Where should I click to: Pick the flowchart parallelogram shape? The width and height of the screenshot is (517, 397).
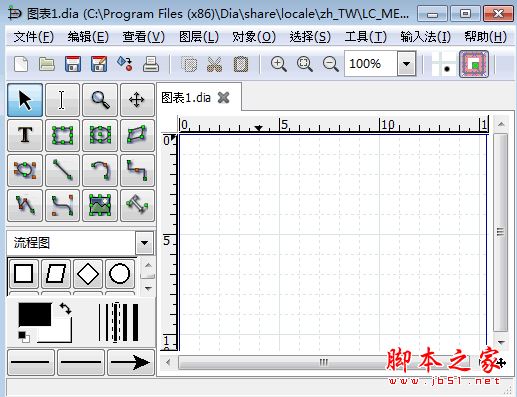coord(56,274)
